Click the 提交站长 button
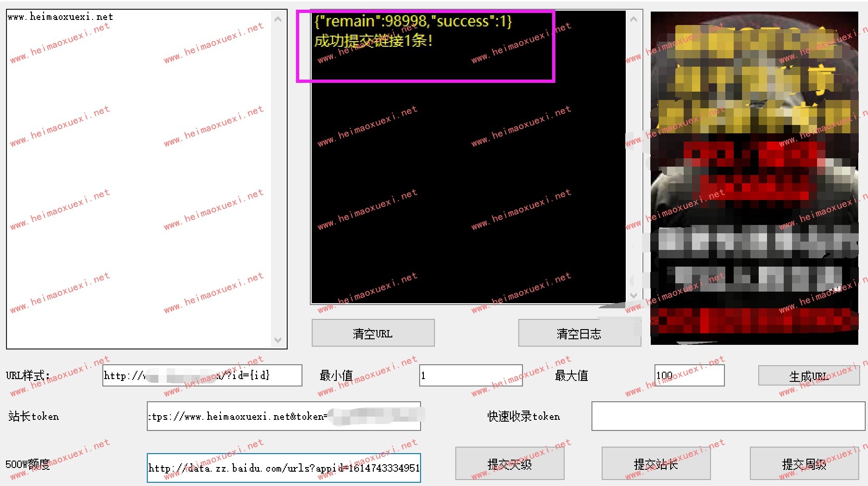This screenshot has height=486, width=868. (x=655, y=463)
